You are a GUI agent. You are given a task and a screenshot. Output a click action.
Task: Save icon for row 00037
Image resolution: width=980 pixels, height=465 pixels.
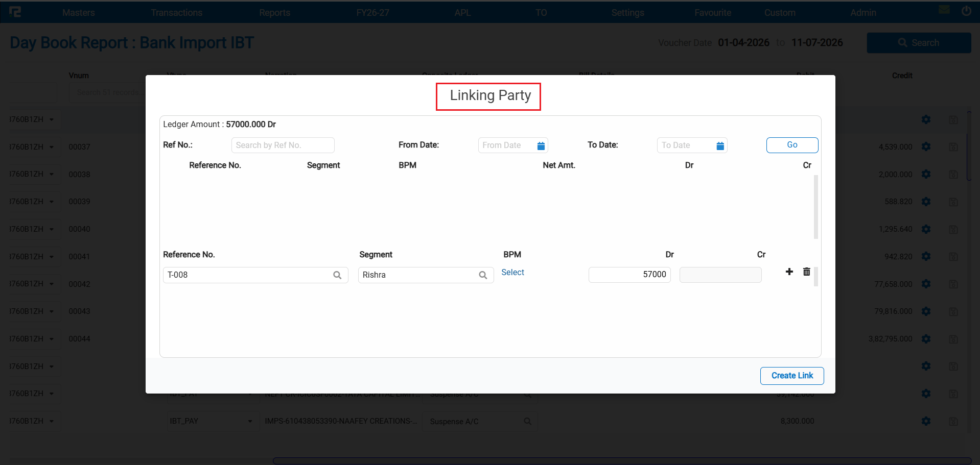(x=953, y=147)
